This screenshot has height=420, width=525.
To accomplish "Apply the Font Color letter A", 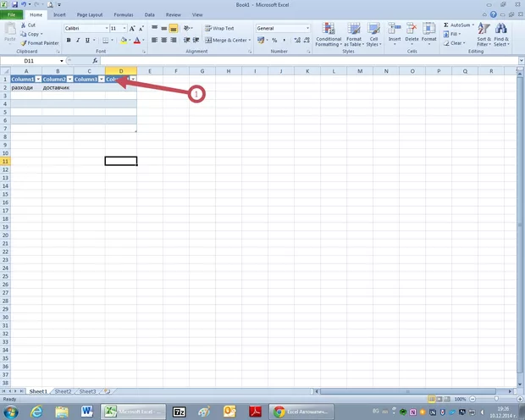I will pos(137,41).
